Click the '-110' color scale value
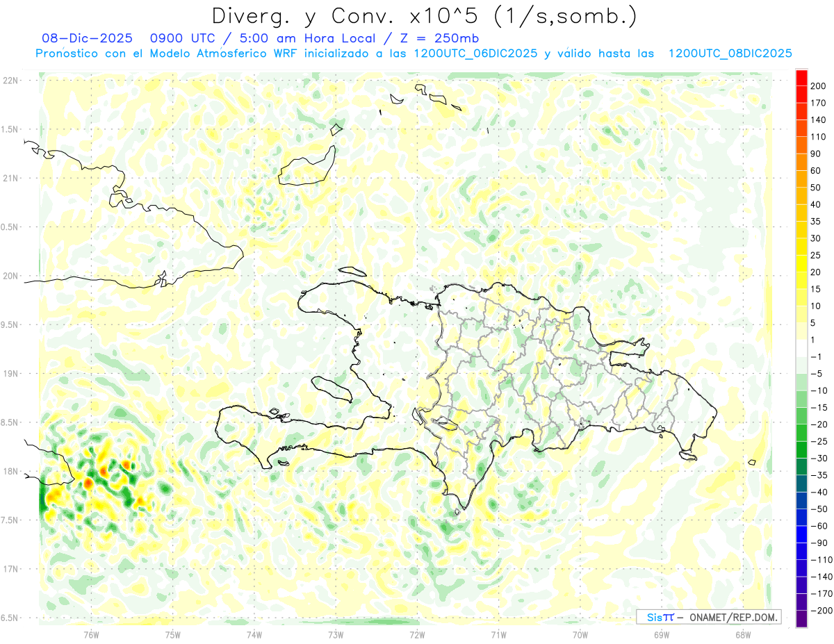This screenshot has width=834, height=644. click(x=821, y=559)
